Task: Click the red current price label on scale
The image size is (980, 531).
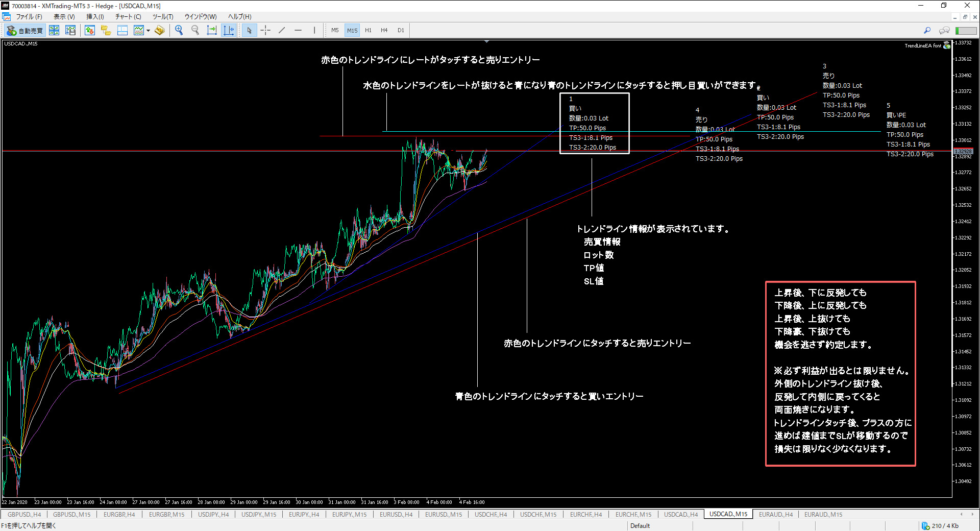Action: 963,151
